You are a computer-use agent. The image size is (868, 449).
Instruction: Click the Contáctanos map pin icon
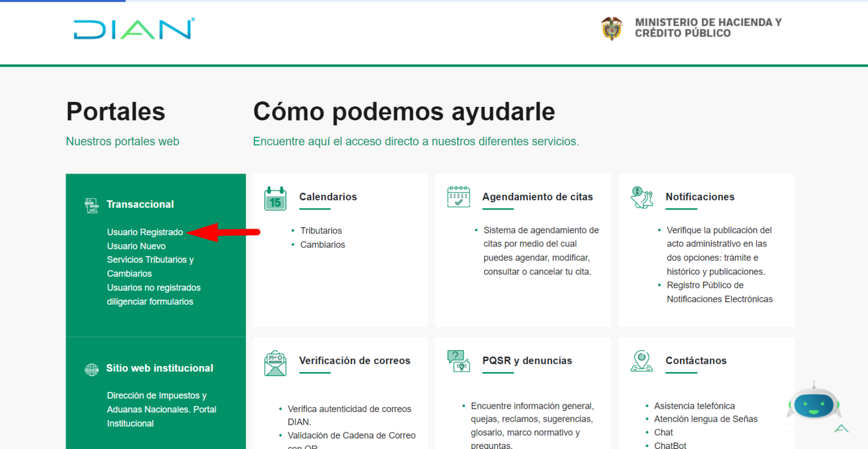tap(641, 361)
